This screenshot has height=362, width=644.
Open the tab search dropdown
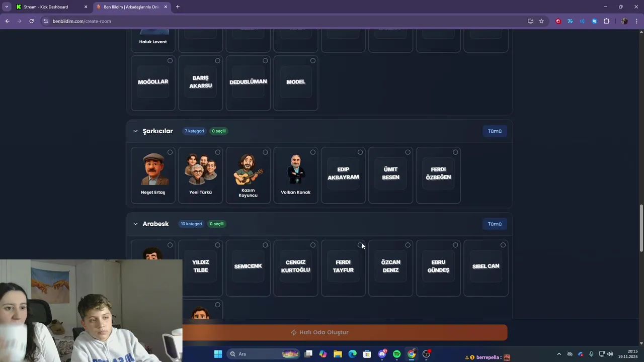point(7,7)
